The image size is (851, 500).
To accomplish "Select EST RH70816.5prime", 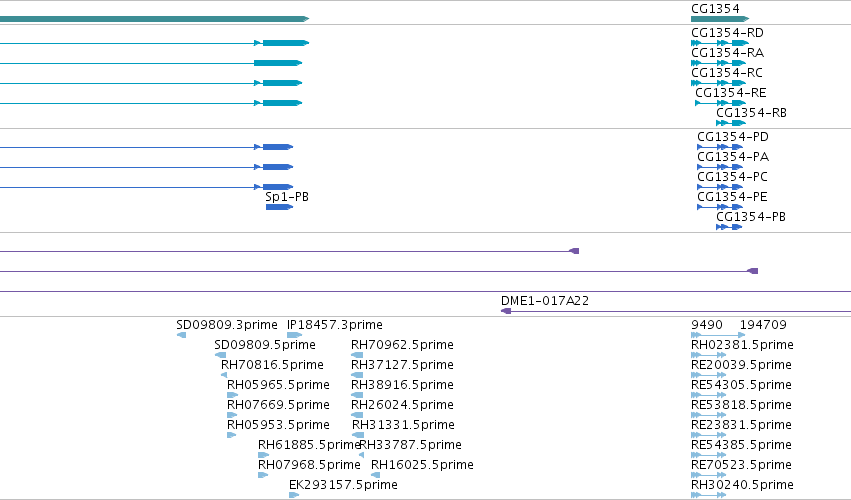I will [272, 365].
